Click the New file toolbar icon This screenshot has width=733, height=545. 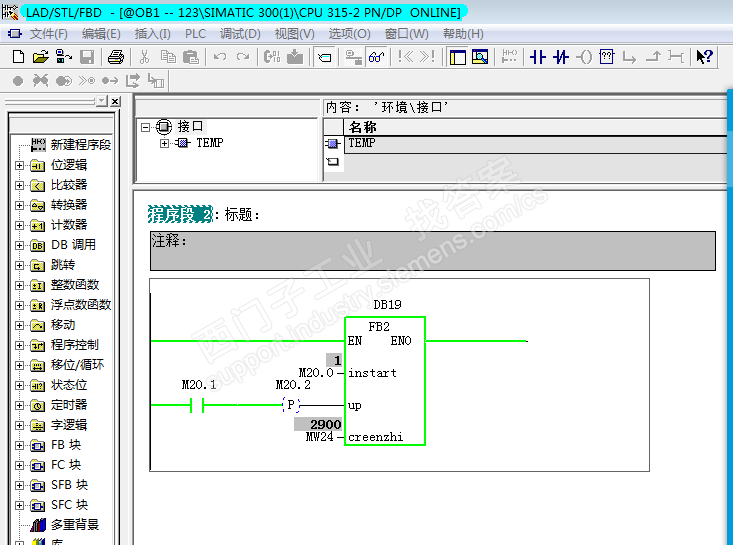pyautogui.click(x=18, y=57)
